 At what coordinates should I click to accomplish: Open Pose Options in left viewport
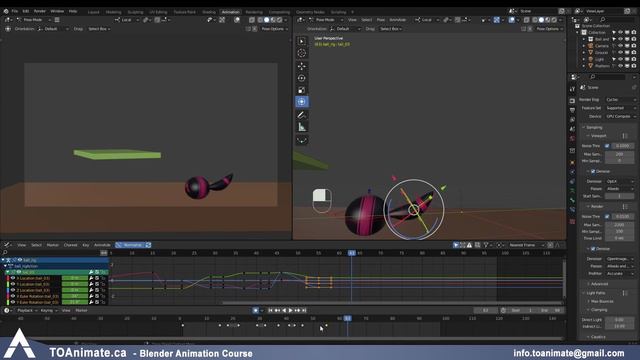click(274, 29)
